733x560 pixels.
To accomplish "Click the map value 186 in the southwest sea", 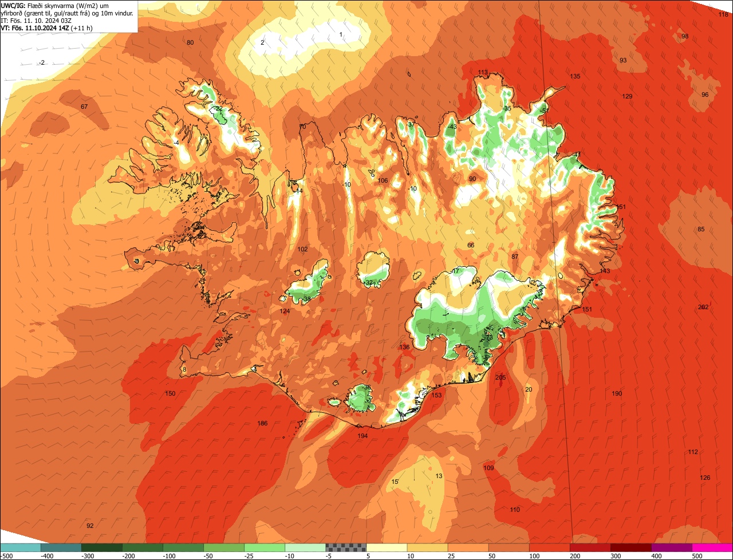I will click(x=262, y=423).
